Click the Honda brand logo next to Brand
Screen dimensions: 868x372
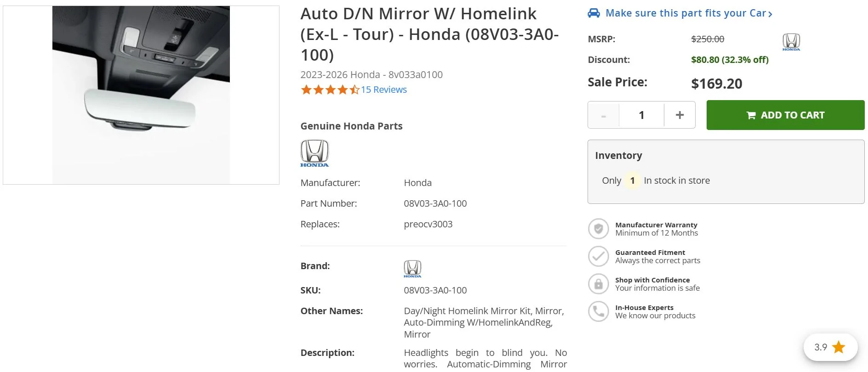(x=412, y=268)
